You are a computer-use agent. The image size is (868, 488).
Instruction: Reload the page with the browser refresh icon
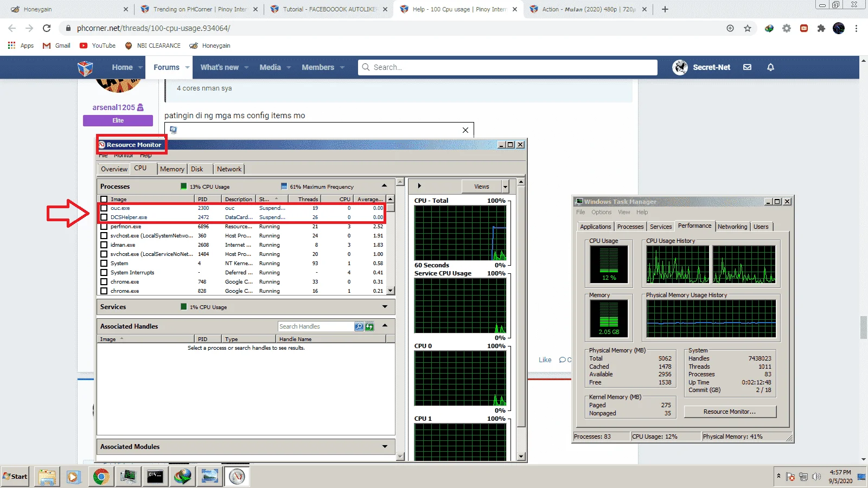coord(47,28)
